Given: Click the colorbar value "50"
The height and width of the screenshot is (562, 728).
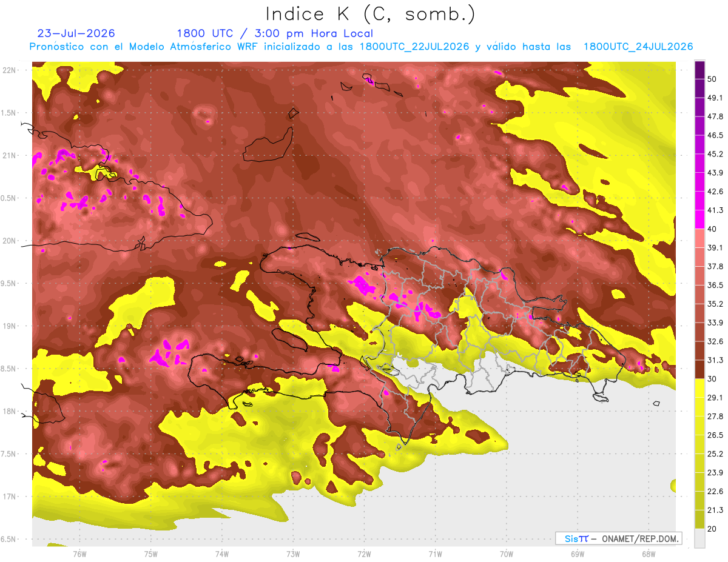Looking at the screenshot, I should [x=713, y=79].
